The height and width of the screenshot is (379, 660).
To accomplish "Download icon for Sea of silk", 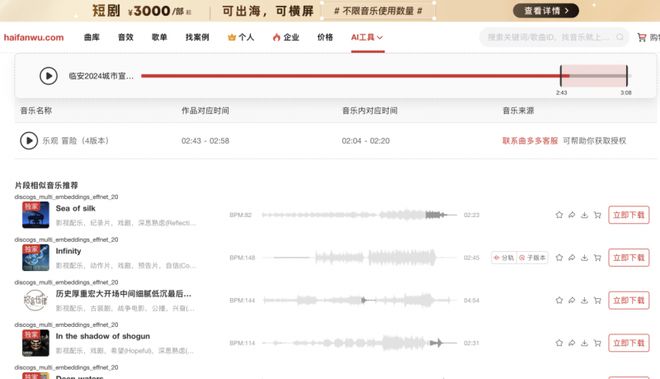I will [x=584, y=215].
